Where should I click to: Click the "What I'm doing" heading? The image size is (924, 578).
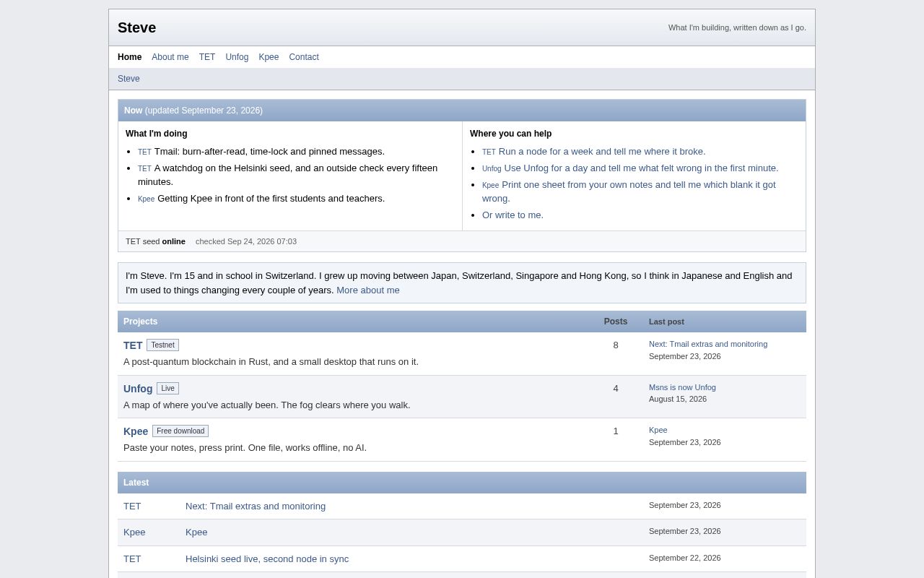tap(157, 134)
